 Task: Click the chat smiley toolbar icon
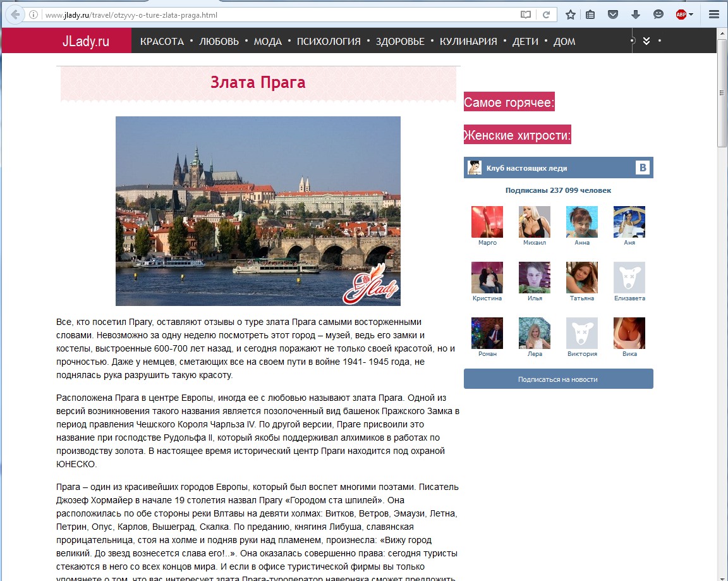click(658, 15)
